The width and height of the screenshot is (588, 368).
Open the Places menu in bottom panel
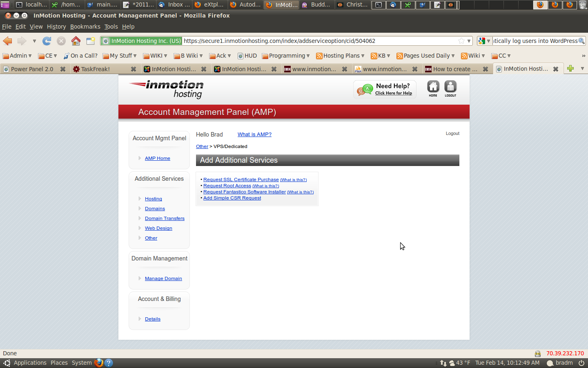point(59,363)
